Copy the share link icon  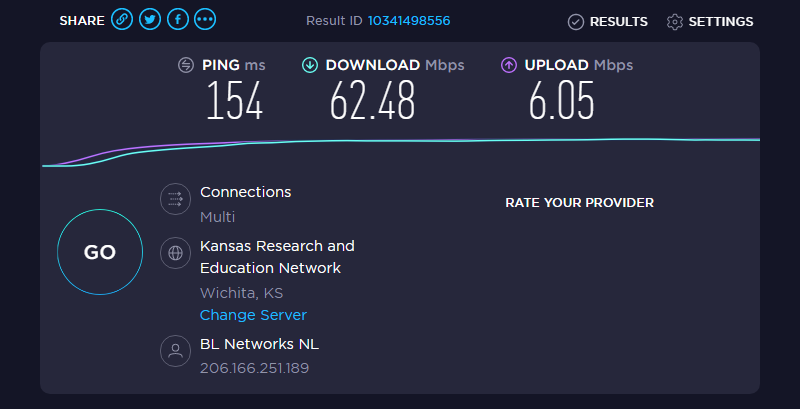pyautogui.click(x=122, y=20)
